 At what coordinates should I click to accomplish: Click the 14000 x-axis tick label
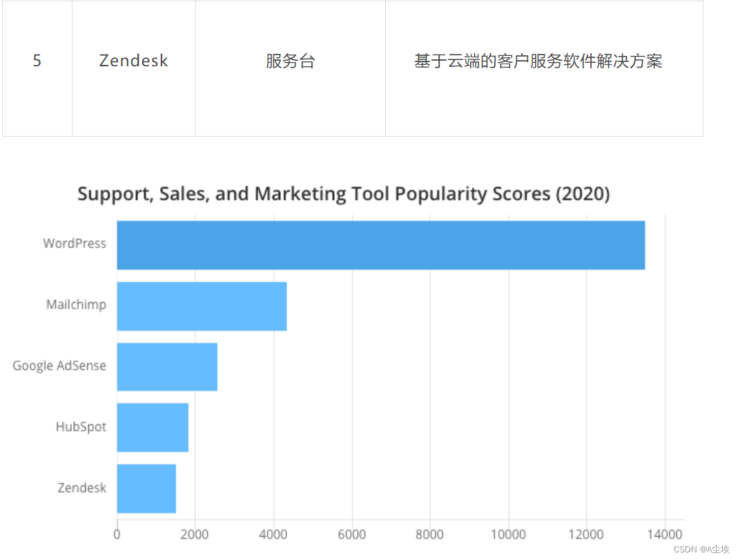[x=665, y=534]
